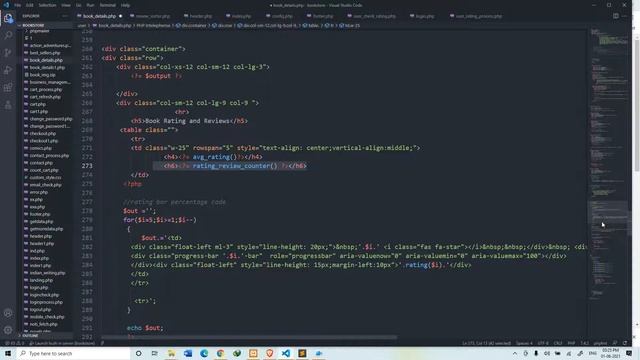Click the horizontal scrollbar of the editor
This screenshot has height=360, width=640.
coord(249,337)
